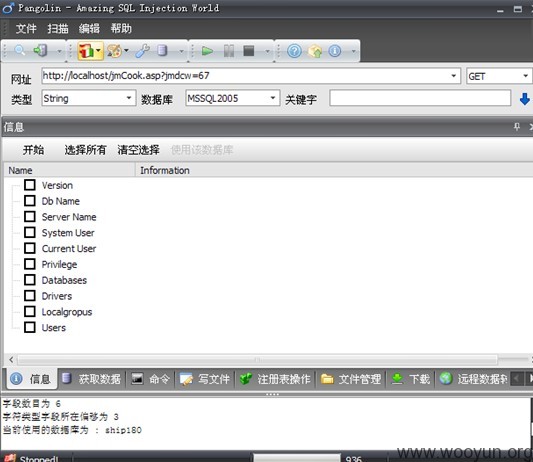
Task: Expand help toolbar overflow arrow
Action: 354,52
